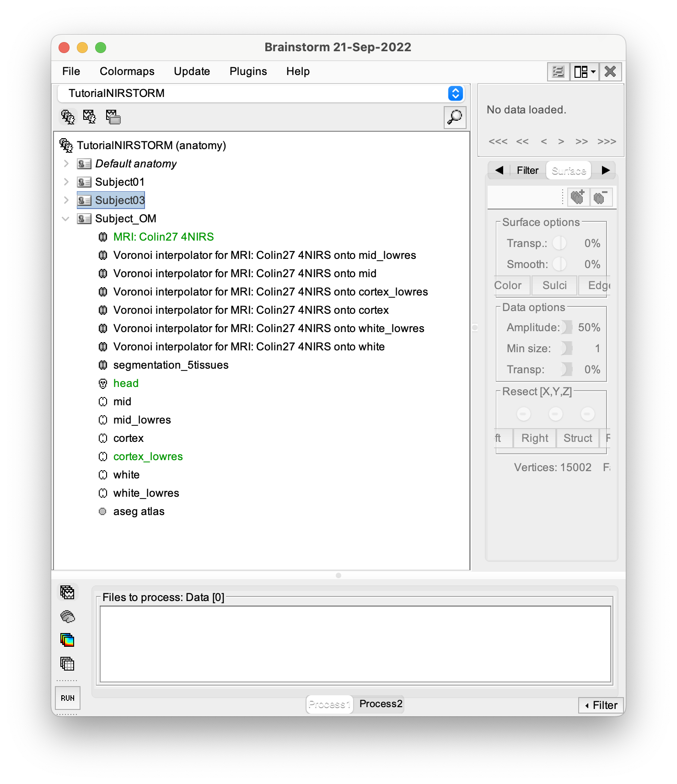This screenshot has height=784, width=677.
Task: Switch to functional data by conditions view
Action: 113,117
